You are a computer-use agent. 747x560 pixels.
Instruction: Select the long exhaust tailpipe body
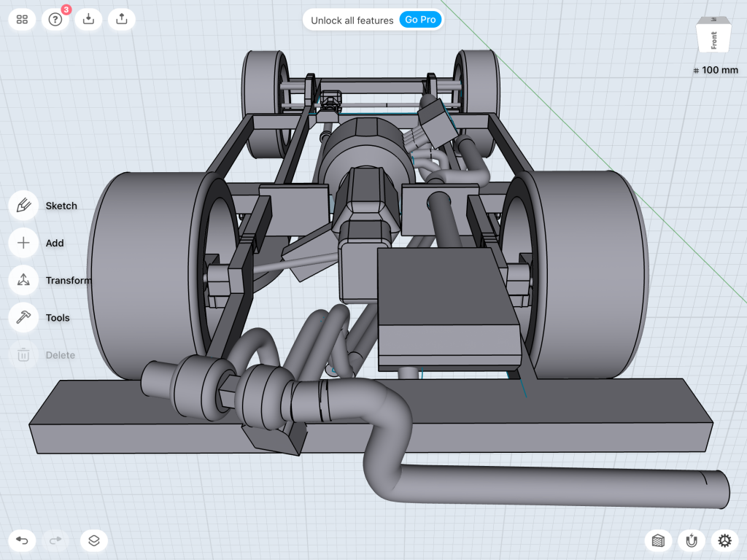click(554, 485)
